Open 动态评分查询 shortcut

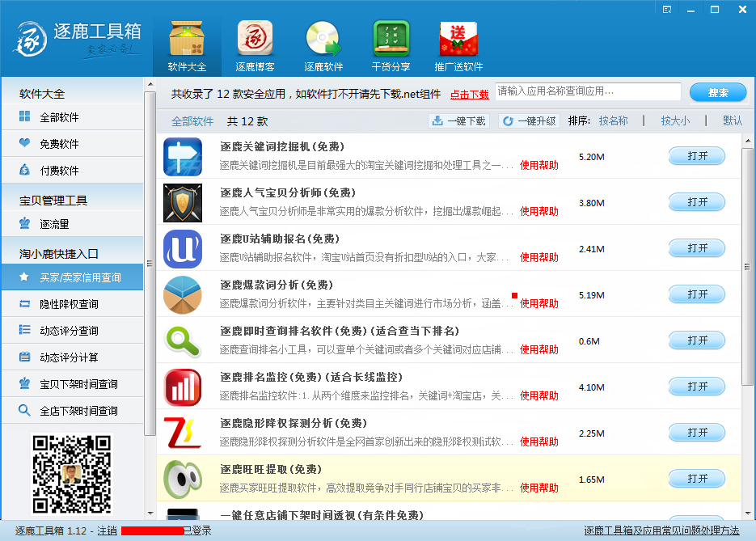coord(72,330)
